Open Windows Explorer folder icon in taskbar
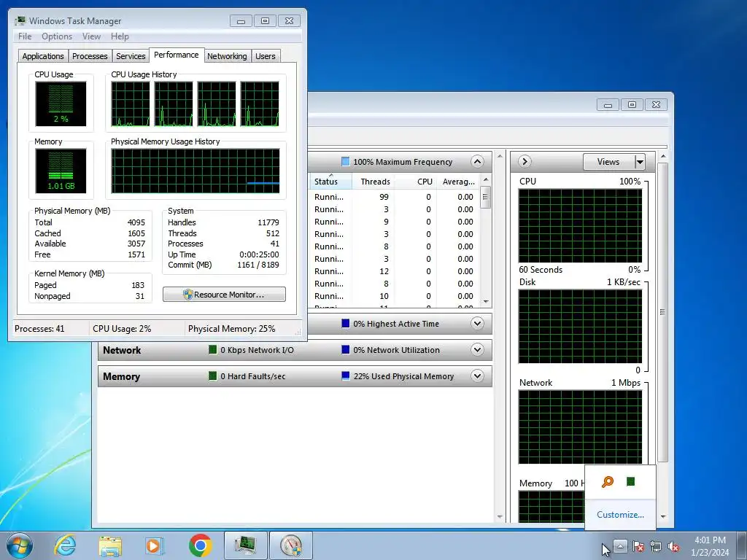Image resolution: width=747 pixels, height=560 pixels. pyautogui.click(x=110, y=545)
